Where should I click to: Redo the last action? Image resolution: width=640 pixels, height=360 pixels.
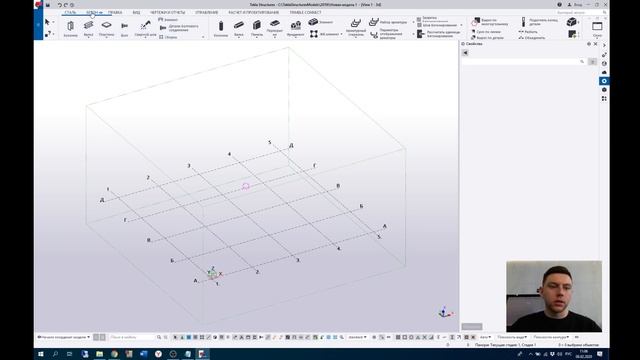(66, 5)
